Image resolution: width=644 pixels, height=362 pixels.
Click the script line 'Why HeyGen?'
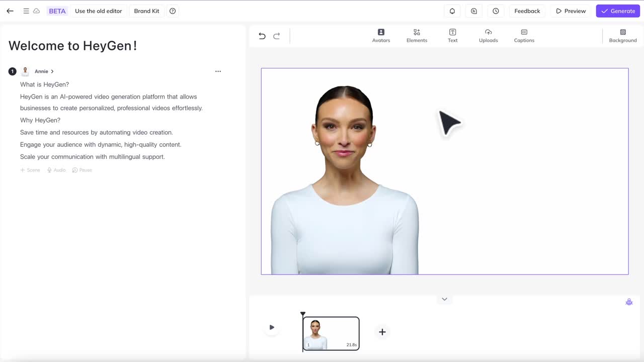click(x=40, y=120)
